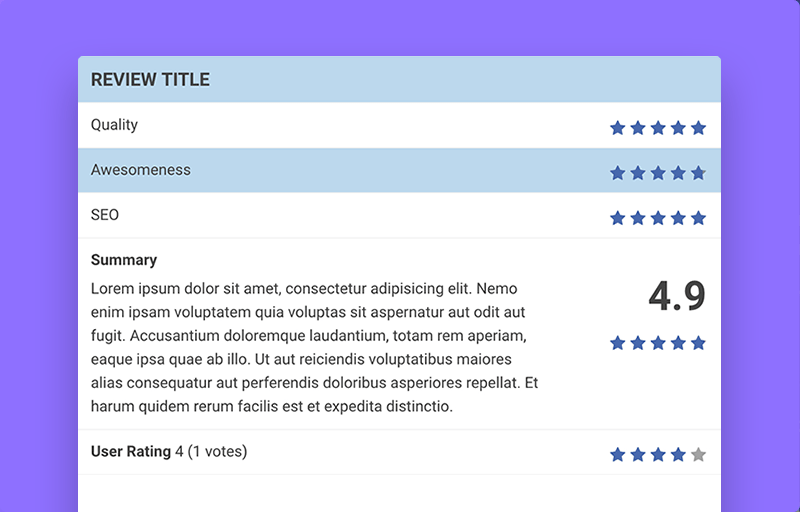Click the Summary heading

coord(124,260)
